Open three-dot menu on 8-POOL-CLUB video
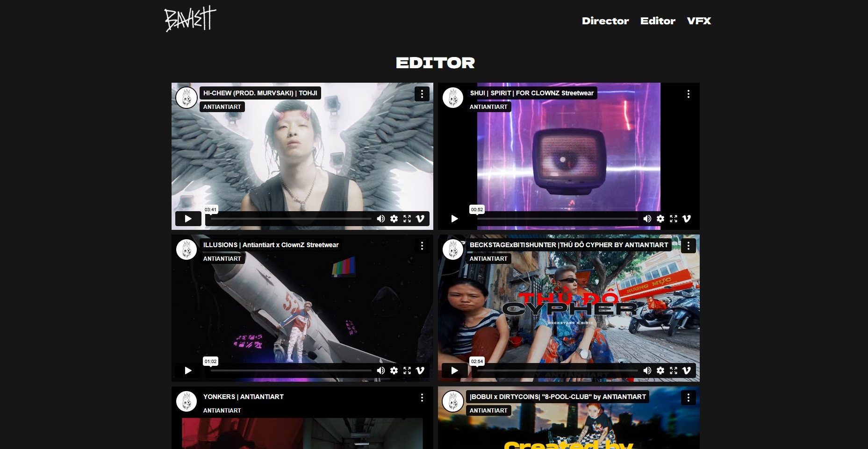This screenshot has height=449, width=868. [x=688, y=398]
